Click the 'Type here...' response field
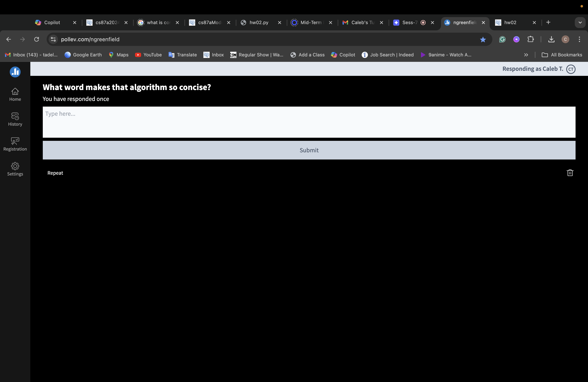The width and height of the screenshot is (588, 382). pyautogui.click(x=309, y=122)
